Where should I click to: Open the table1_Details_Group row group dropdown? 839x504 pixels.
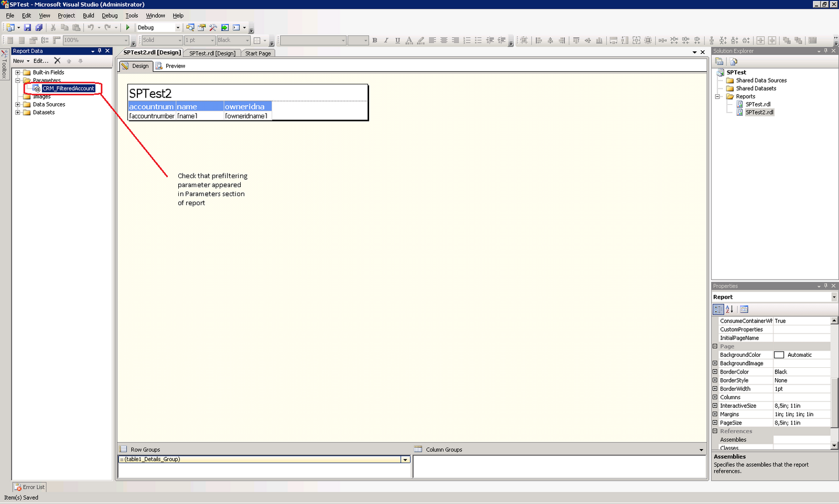(405, 459)
